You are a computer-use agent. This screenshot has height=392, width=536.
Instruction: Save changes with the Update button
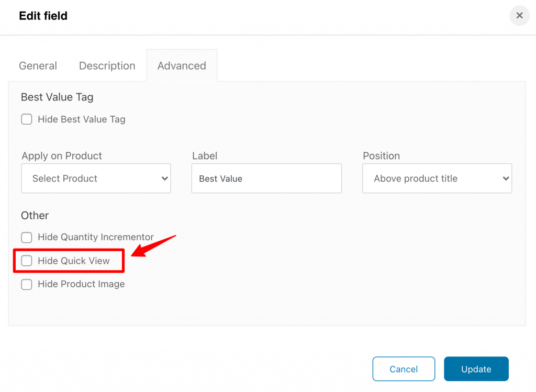point(476,369)
